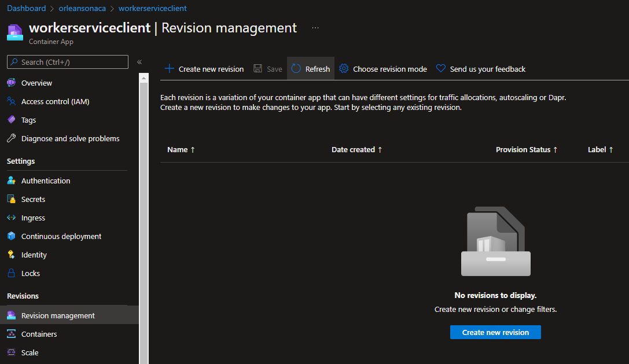The height and width of the screenshot is (364, 629).
Task: Click the Identity key icon
Action: click(11, 255)
